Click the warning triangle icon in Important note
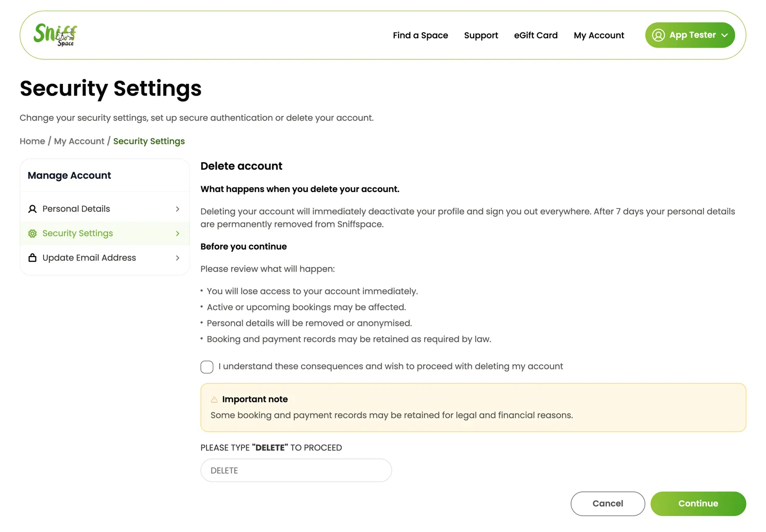766x532 pixels. coord(214,400)
